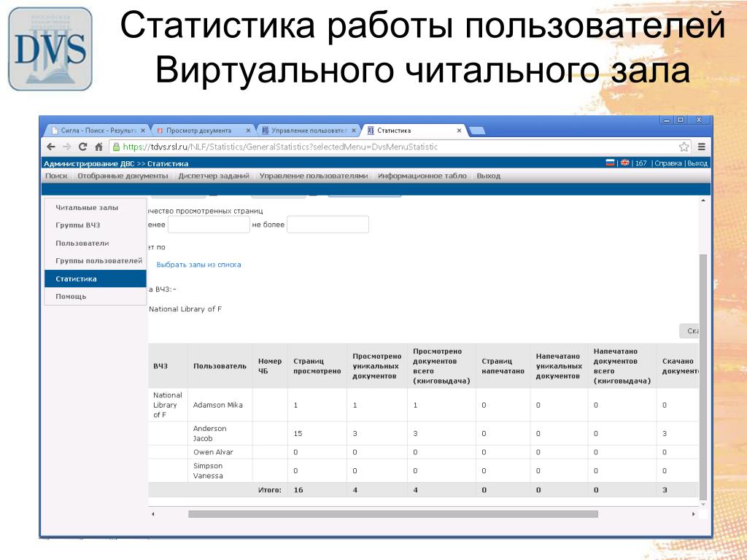Screen dimensions: 747x560
Task: Reload the page with refresh icon
Action: tap(82, 147)
